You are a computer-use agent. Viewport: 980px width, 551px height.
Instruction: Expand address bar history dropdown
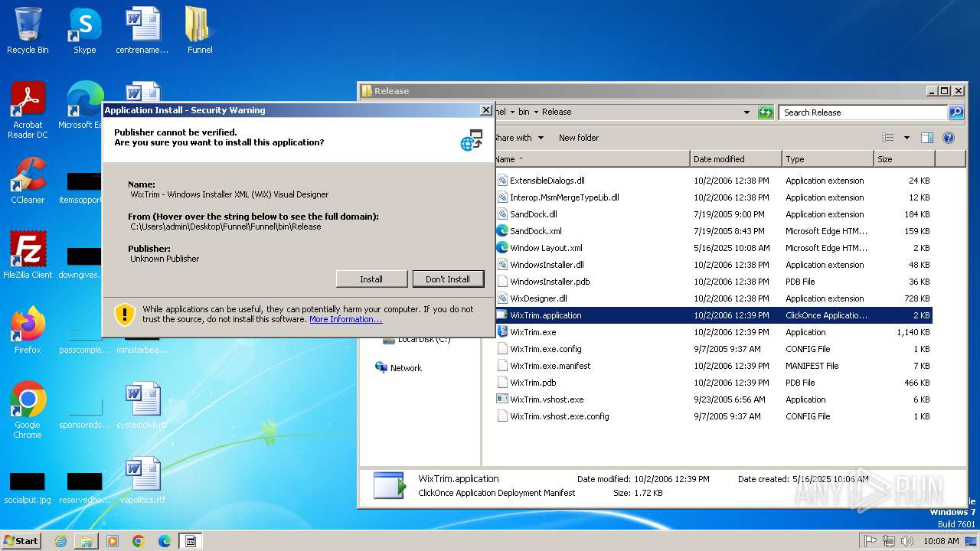pos(746,112)
